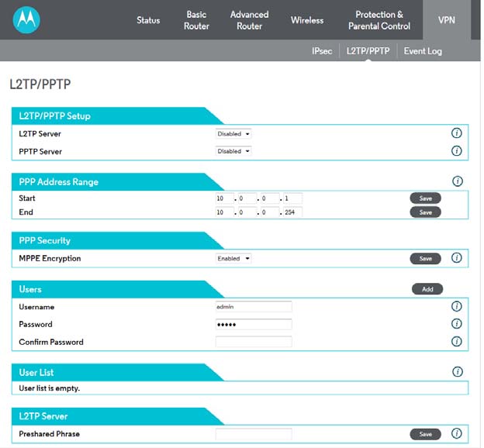Click the Confirm Password input field

(254, 342)
